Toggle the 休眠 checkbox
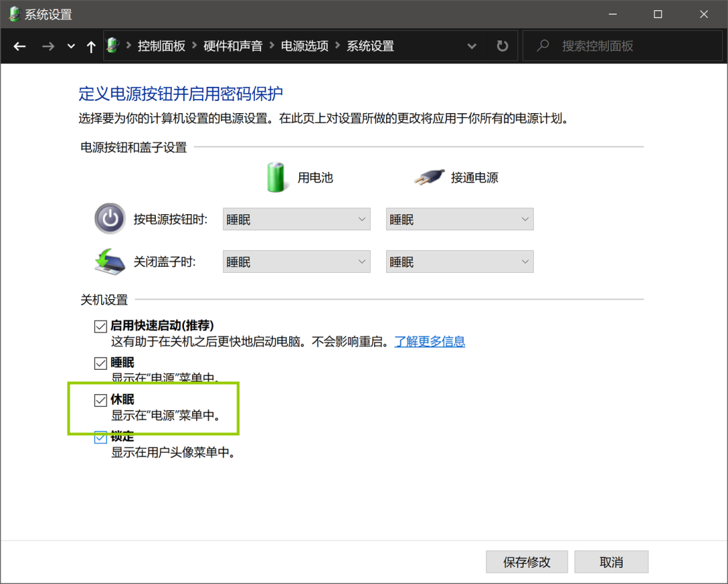This screenshot has width=728, height=584. tap(100, 400)
